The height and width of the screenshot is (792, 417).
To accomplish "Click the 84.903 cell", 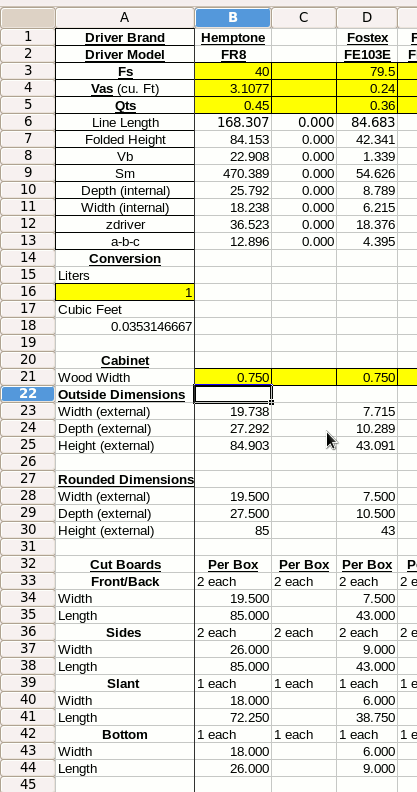I will click(x=233, y=446).
